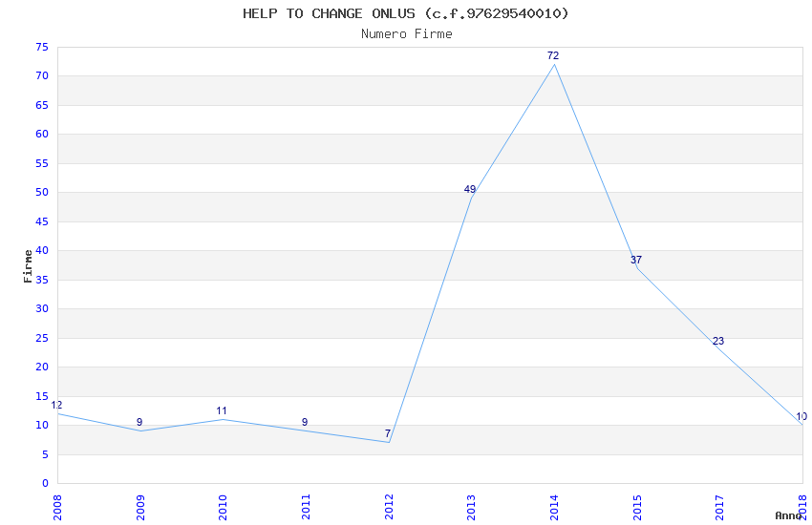Click the data label 9 above 2011
Viewport: 812px width, 525px height.
(305, 422)
